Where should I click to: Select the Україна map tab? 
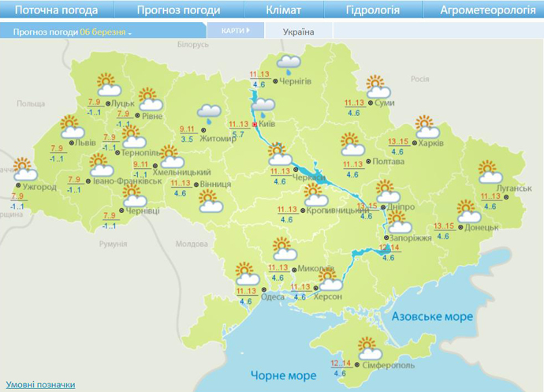tap(297, 32)
